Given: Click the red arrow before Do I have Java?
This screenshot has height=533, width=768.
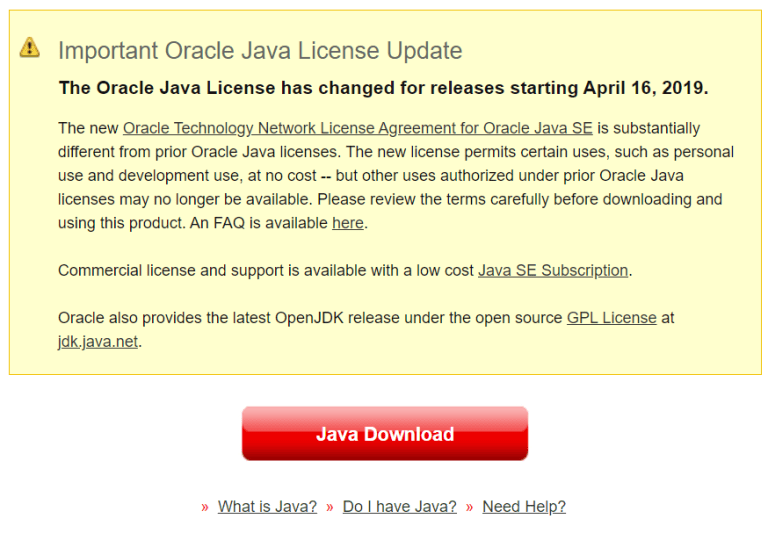Looking at the screenshot, I should (x=330, y=507).
